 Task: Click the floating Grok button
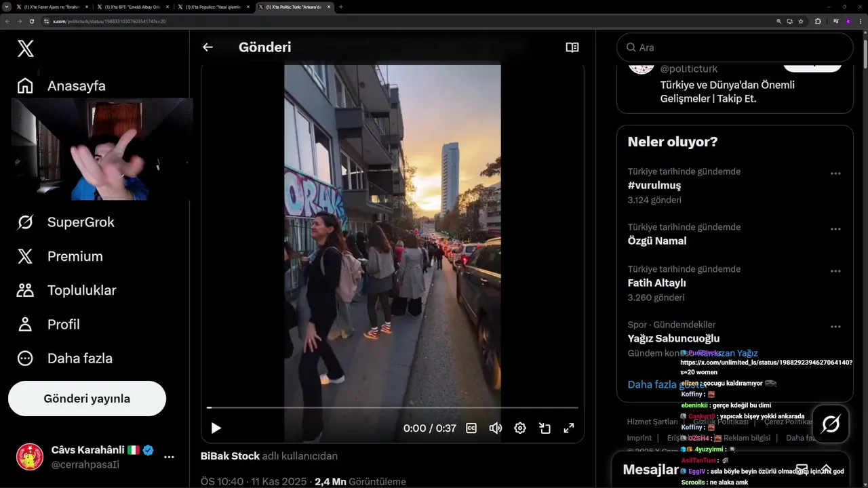pyautogui.click(x=831, y=424)
